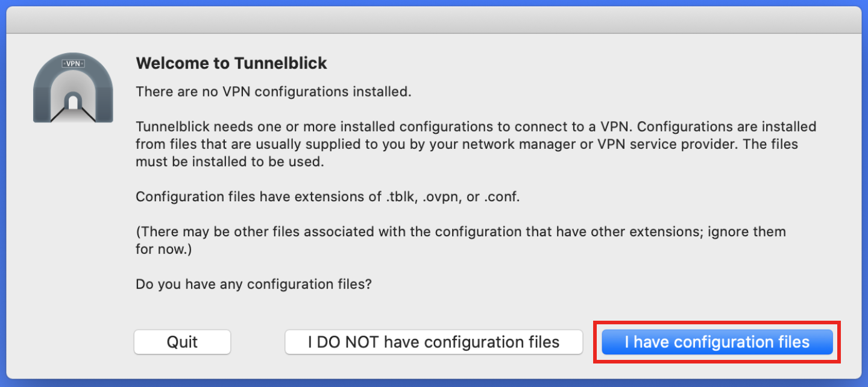This screenshot has height=387, width=868.
Task: Click the VPN sign on tunnel icon
Action: [73, 63]
